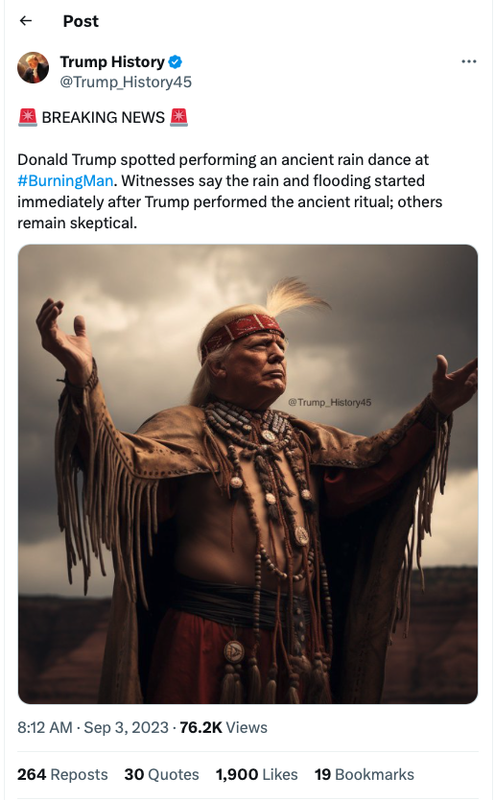Screen dimensions: 495x800
Task: Open the 30 Quotes list
Action: [x=161, y=774]
